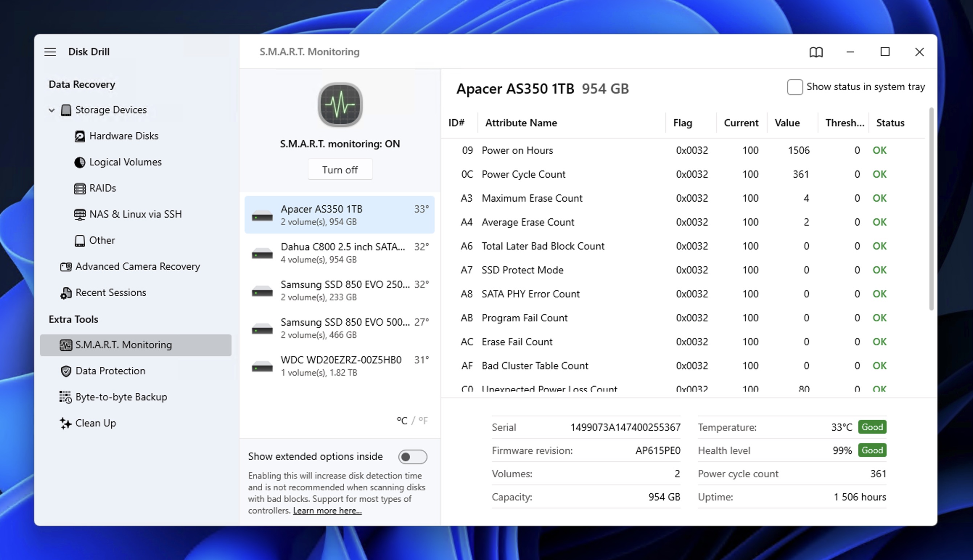Image resolution: width=973 pixels, height=560 pixels.
Task: Open Byte-to-byte Backup
Action: [121, 396]
